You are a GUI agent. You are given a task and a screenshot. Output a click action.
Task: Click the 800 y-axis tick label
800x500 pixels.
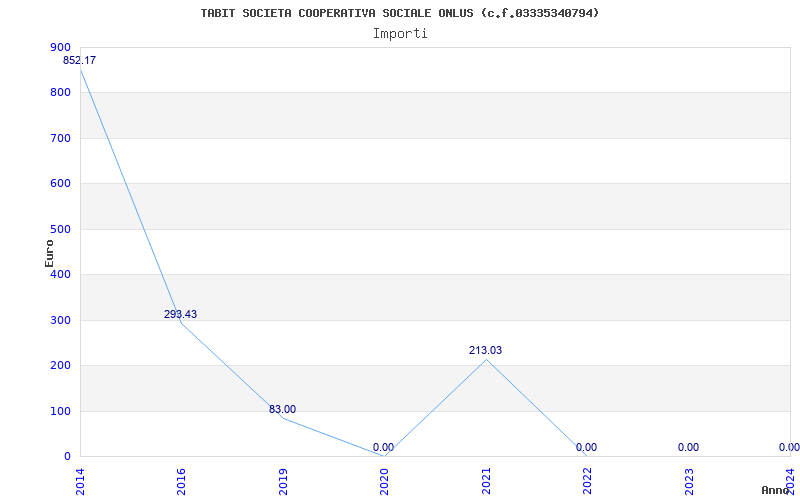coord(60,93)
